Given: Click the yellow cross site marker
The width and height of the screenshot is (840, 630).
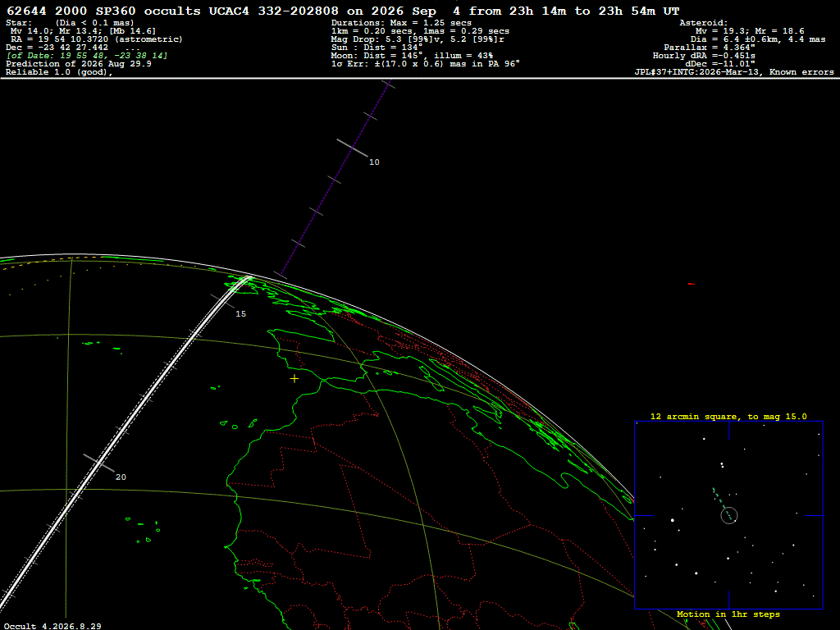Looking at the screenshot, I should [x=294, y=379].
